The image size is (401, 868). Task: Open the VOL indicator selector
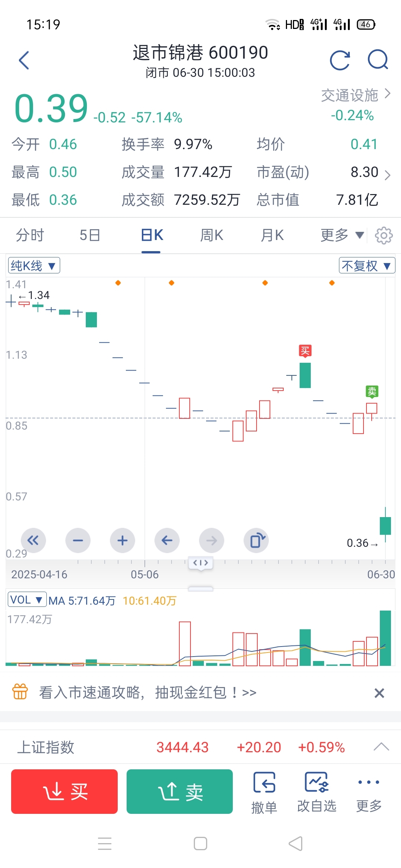(27, 599)
